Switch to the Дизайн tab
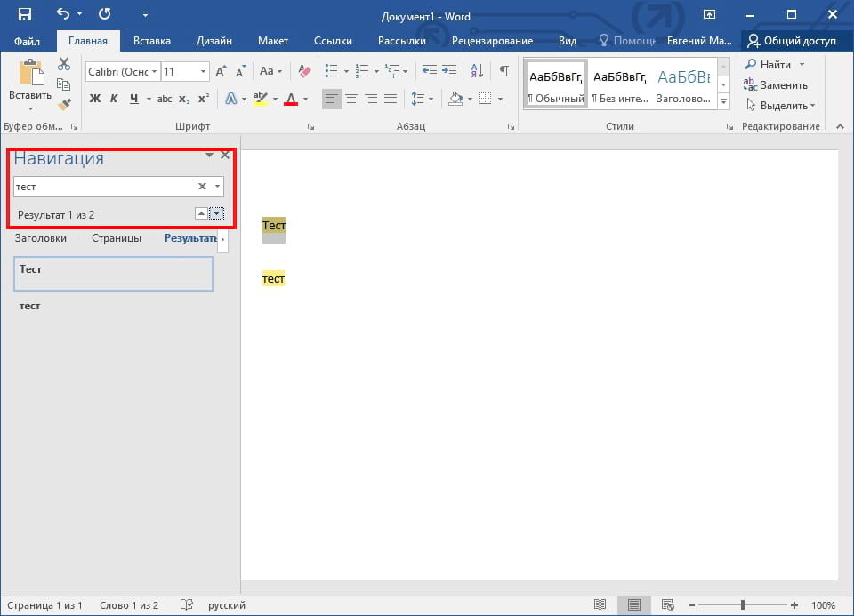This screenshot has width=854, height=616. pyautogui.click(x=214, y=41)
